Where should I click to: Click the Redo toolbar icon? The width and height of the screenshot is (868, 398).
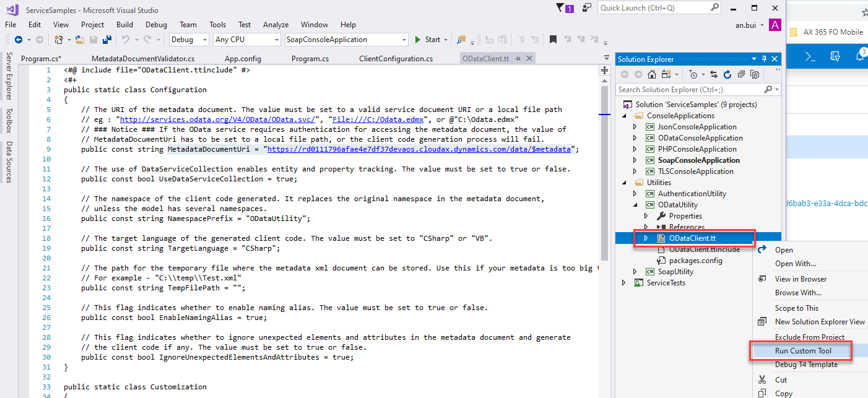147,40
